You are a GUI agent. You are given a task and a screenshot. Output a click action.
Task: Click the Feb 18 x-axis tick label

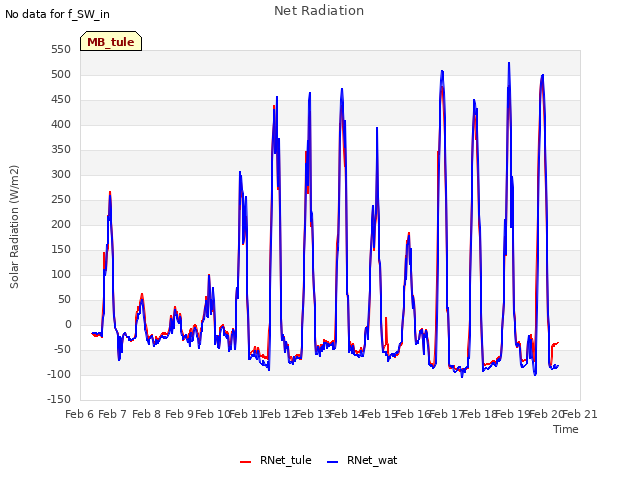[x=480, y=414]
